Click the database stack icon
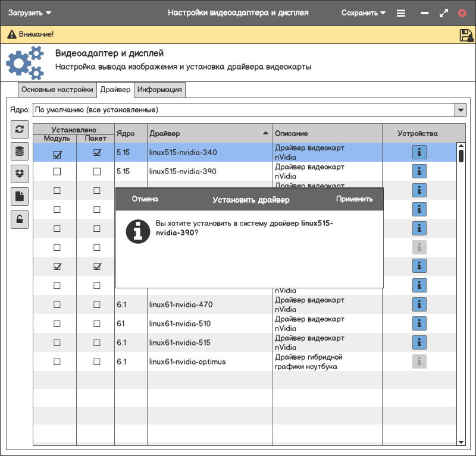Image resolution: width=476 pixels, height=456 pixels. (x=20, y=152)
